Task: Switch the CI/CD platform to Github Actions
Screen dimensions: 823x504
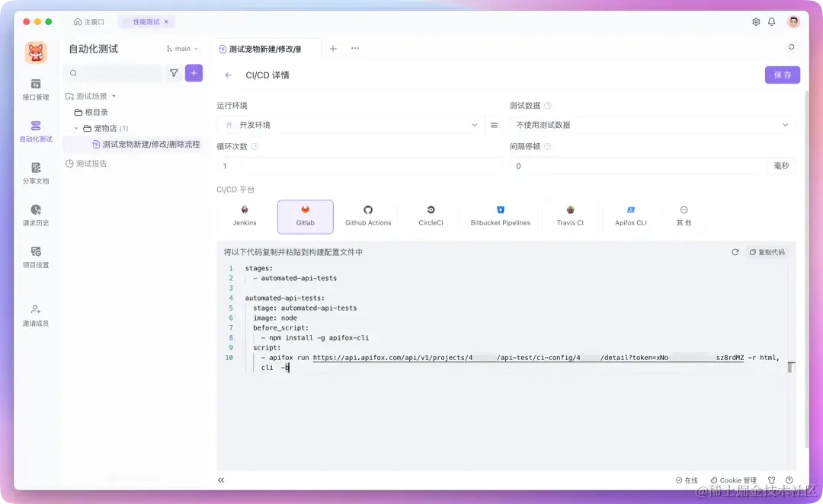Action: coord(368,216)
